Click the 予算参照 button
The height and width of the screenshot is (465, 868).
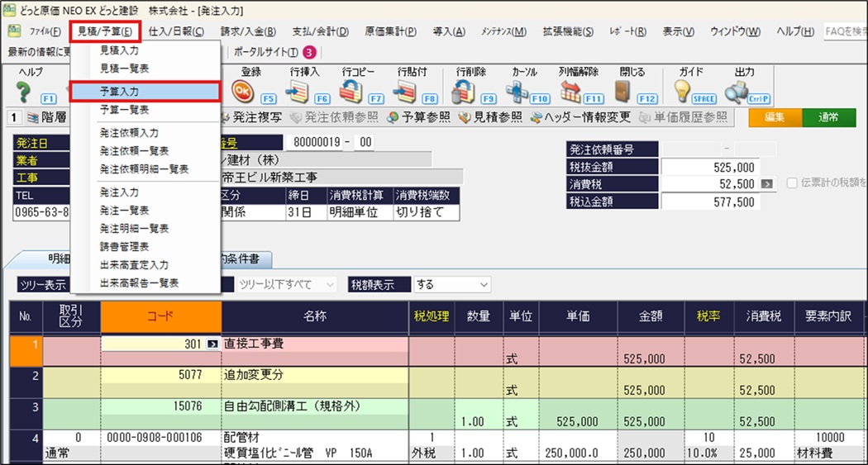click(417, 117)
